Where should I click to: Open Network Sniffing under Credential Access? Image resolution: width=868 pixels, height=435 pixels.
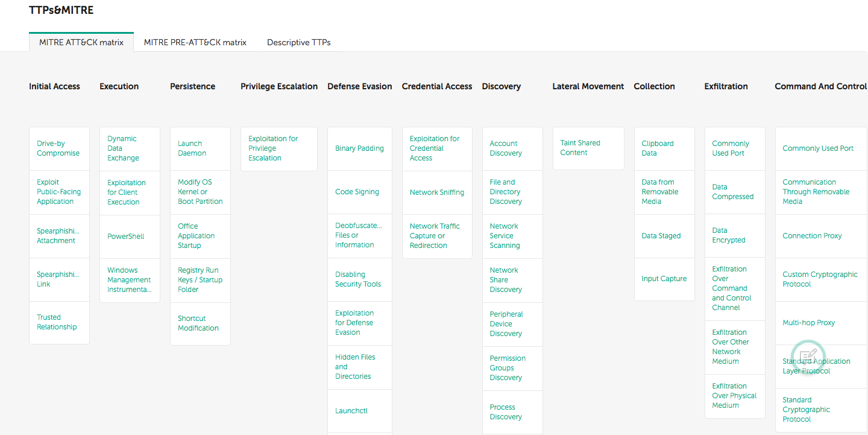pos(436,192)
